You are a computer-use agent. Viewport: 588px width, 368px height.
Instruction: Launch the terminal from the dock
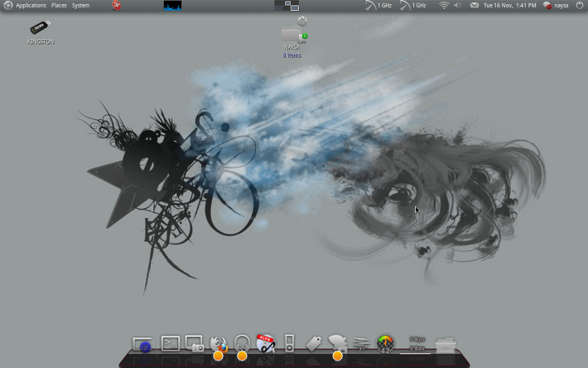[x=170, y=343]
